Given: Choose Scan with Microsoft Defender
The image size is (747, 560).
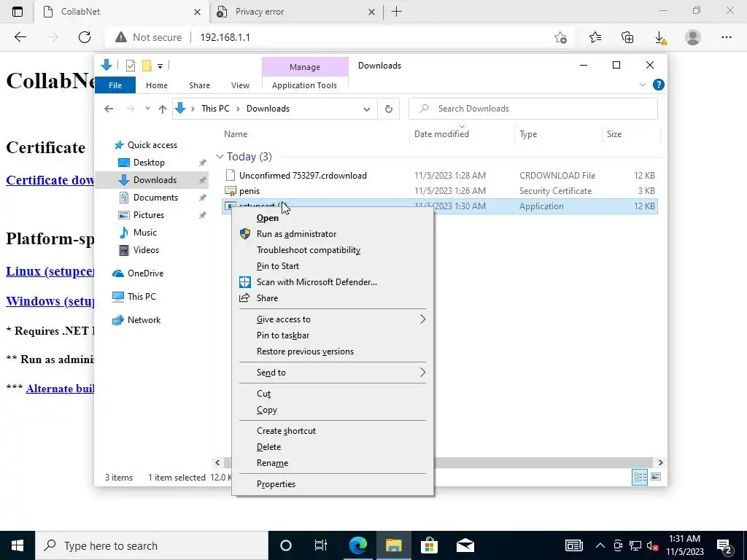Looking at the screenshot, I should point(333,282).
